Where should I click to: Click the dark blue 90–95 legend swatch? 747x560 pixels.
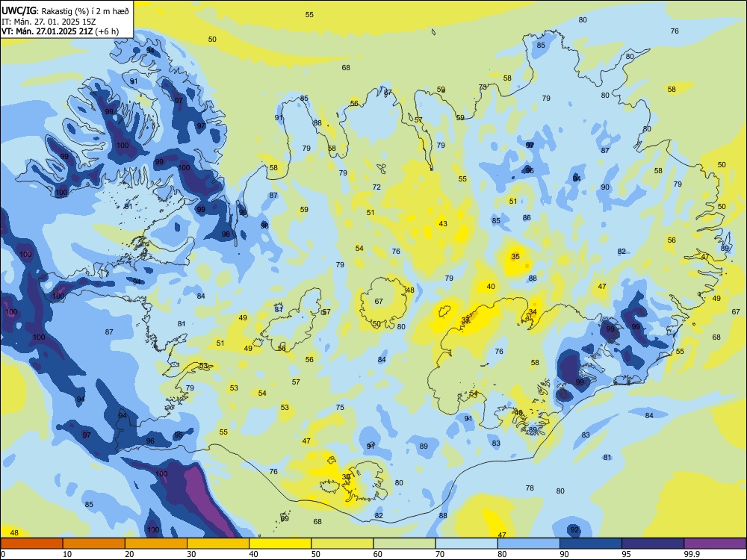point(591,544)
